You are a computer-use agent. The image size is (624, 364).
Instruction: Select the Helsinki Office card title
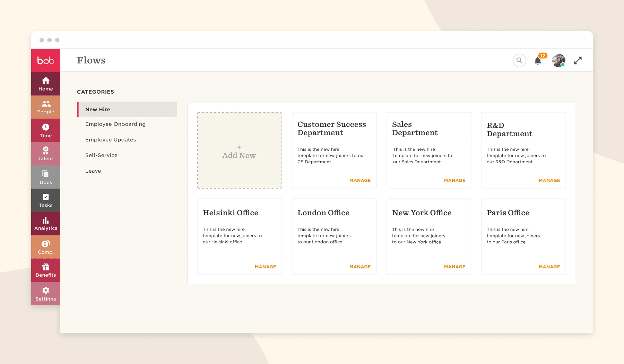[x=231, y=213]
